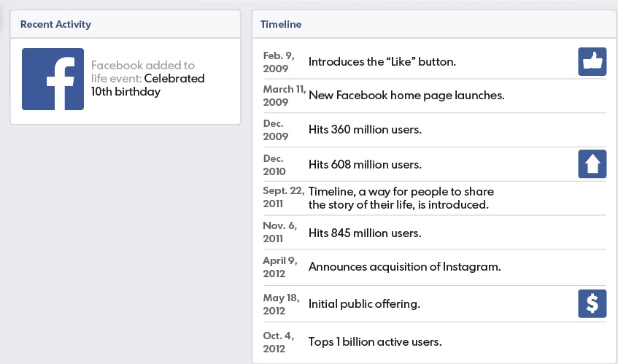The width and height of the screenshot is (618, 364).
Task: Click the upward arrow icon
Action: point(592,164)
